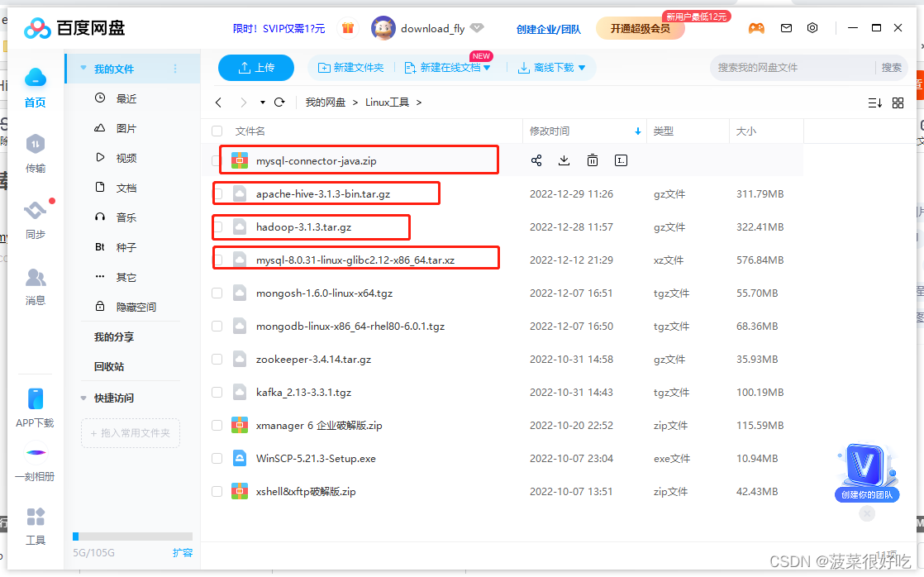Open APP下载 in the sidebar

click(36, 408)
